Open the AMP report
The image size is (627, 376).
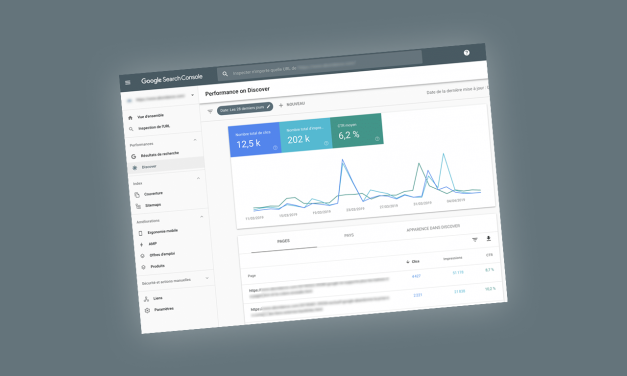tap(153, 244)
